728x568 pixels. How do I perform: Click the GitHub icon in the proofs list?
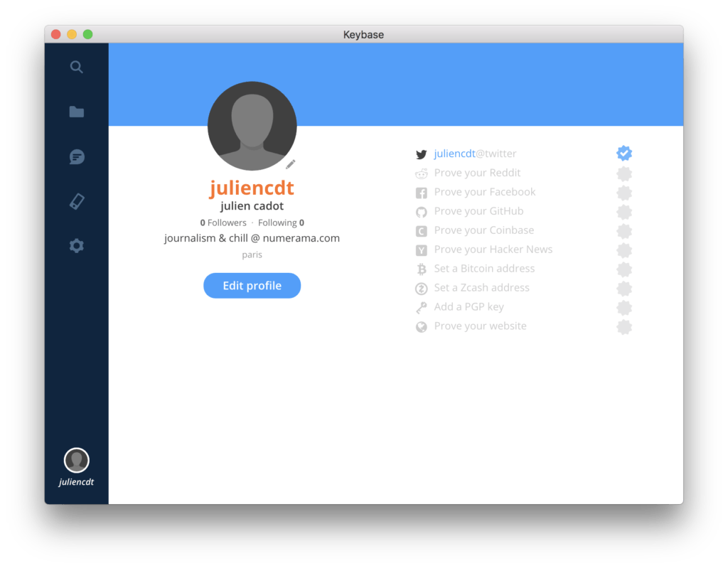pyautogui.click(x=421, y=211)
